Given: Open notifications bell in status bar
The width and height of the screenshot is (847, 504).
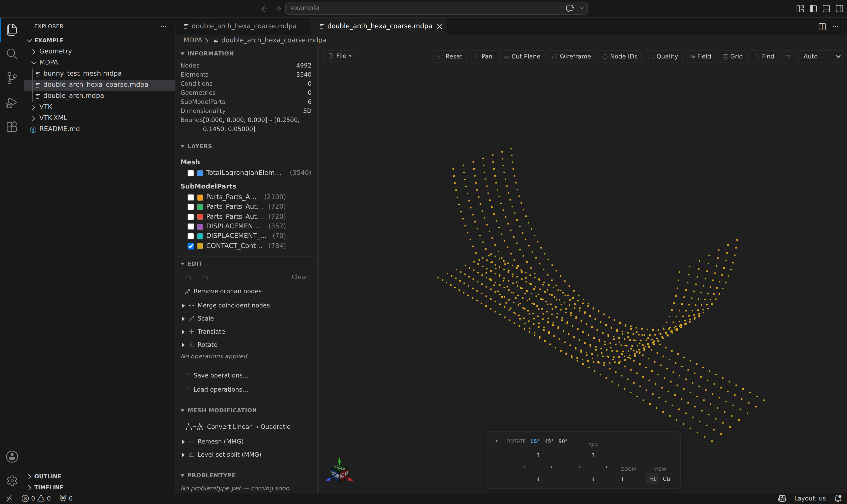Looking at the screenshot, I should tap(838, 498).
